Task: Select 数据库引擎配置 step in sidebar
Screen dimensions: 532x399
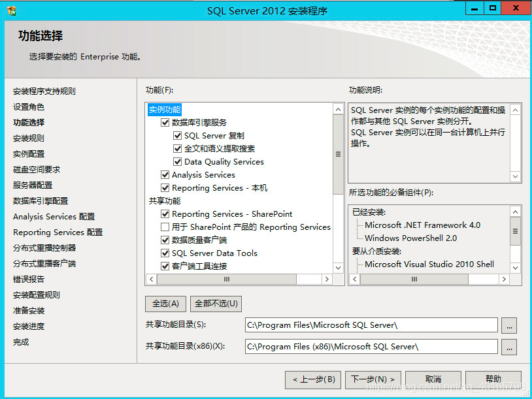Action: (41, 201)
